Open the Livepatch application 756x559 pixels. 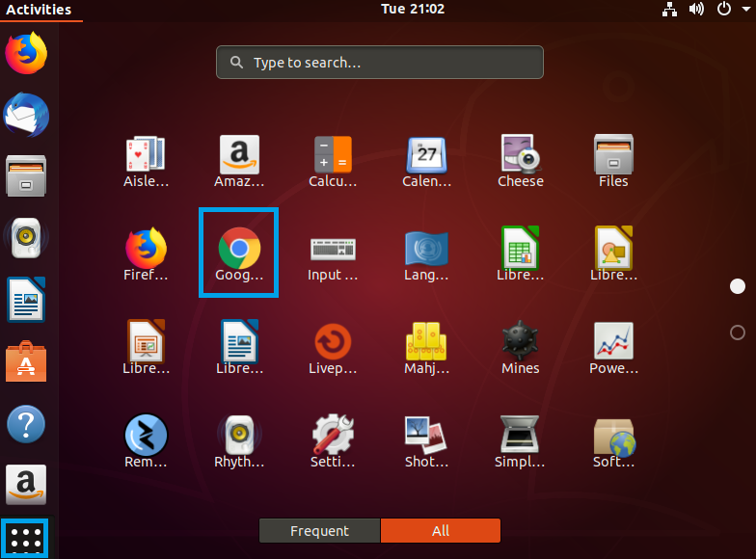[333, 347]
